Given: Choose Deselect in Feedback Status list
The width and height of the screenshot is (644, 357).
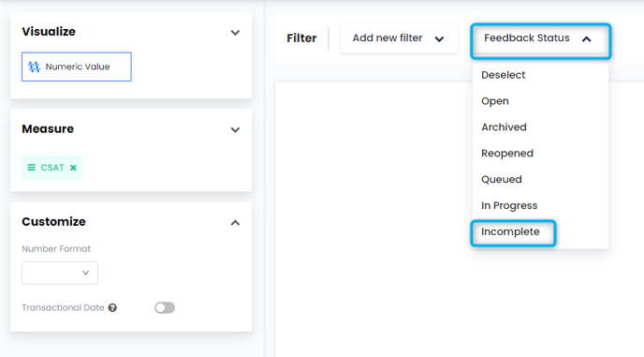Looking at the screenshot, I should (x=504, y=75).
